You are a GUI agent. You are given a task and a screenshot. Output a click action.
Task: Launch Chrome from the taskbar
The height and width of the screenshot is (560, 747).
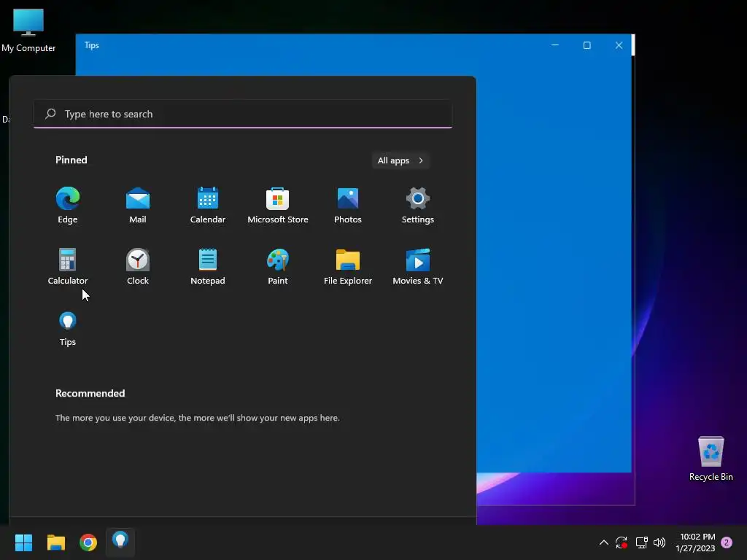[88, 542]
